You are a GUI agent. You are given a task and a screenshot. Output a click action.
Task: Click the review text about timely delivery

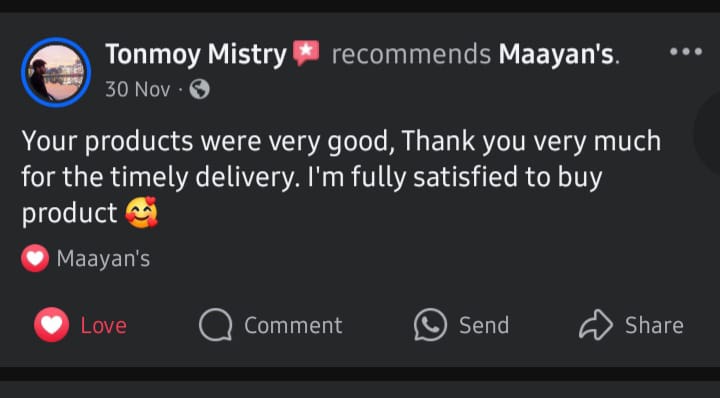coord(341,177)
